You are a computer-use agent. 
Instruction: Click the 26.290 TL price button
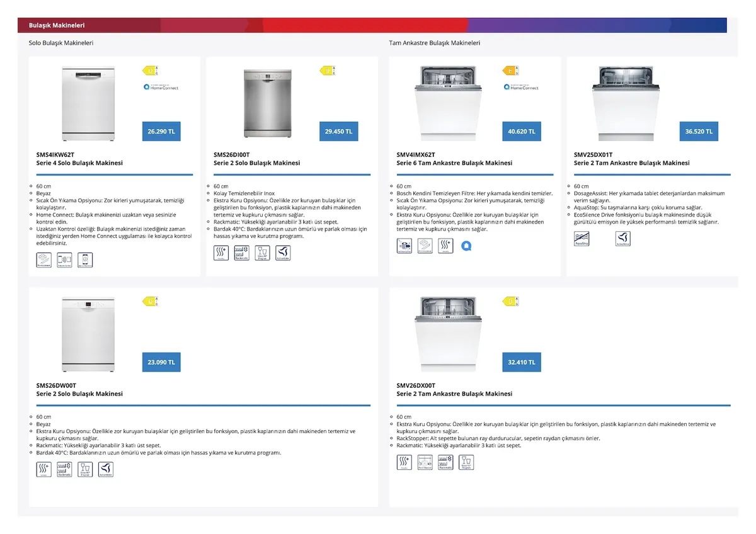[x=161, y=131]
